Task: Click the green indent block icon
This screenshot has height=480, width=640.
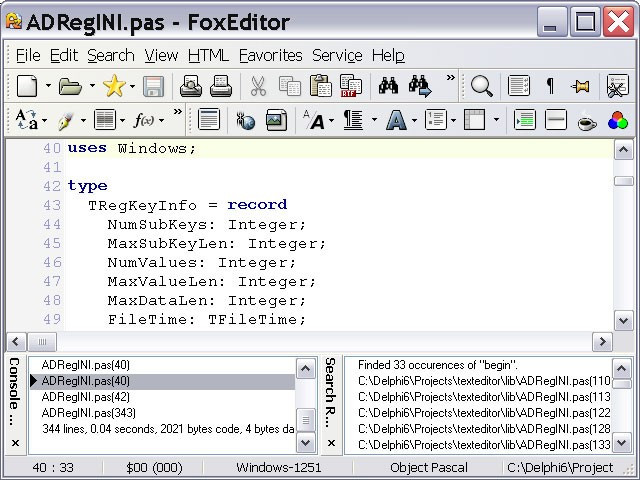Action: coord(525,120)
